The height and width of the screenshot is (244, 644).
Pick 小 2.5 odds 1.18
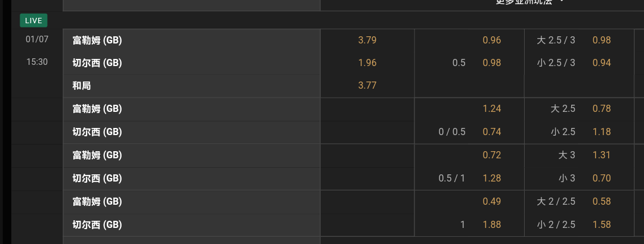point(602,132)
